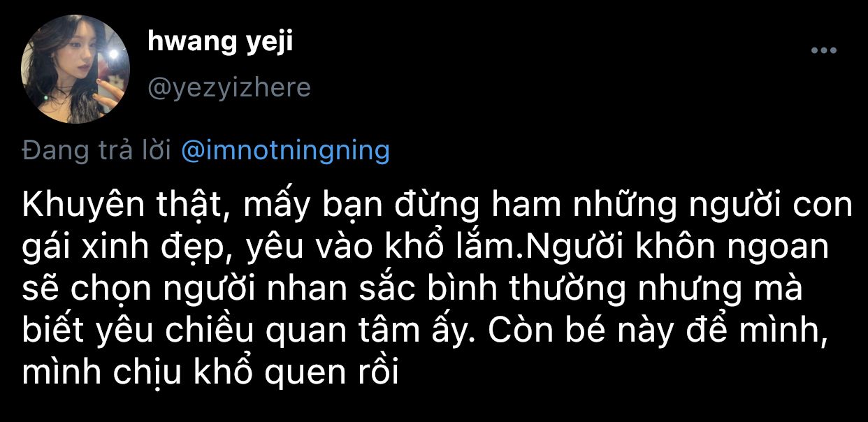Click the @yezyizhere handle
This screenshot has height=422, width=868.
(x=229, y=88)
